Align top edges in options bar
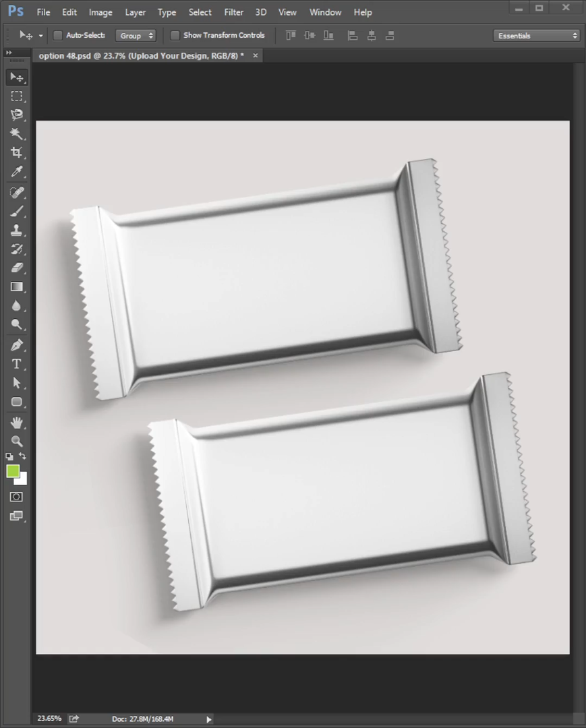This screenshot has height=728, width=586. tap(291, 35)
